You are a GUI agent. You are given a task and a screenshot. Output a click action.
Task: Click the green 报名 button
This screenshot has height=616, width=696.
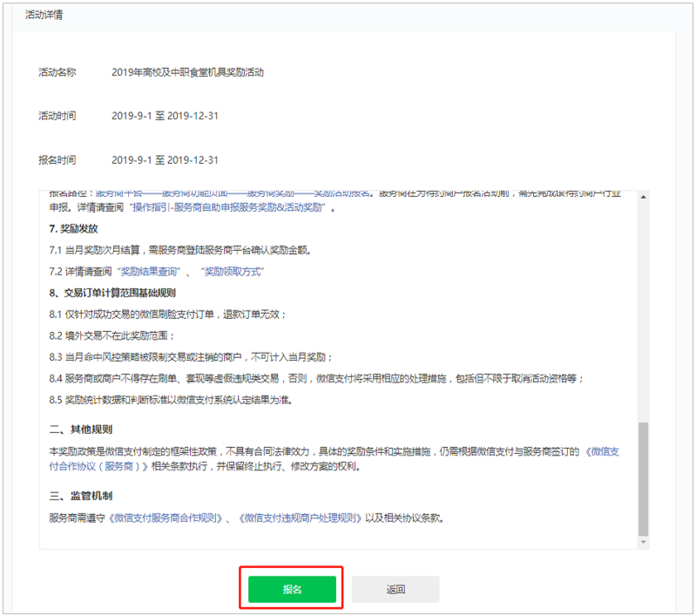tap(292, 589)
